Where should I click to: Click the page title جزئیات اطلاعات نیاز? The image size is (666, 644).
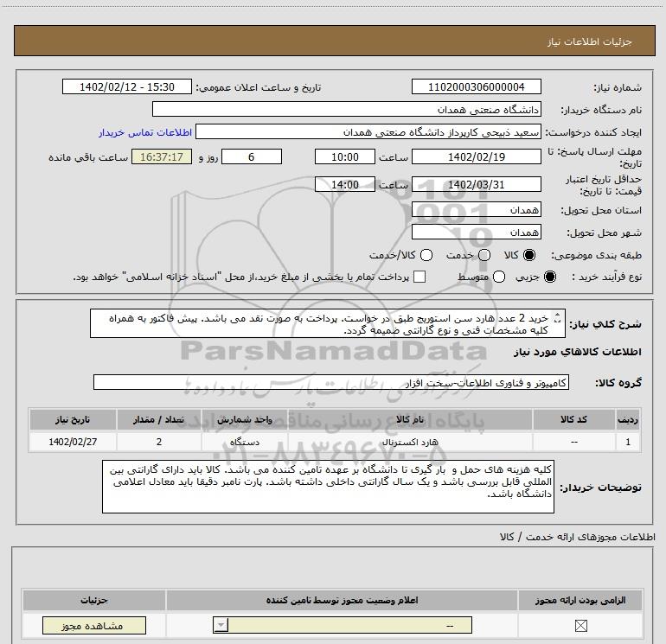(590, 41)
